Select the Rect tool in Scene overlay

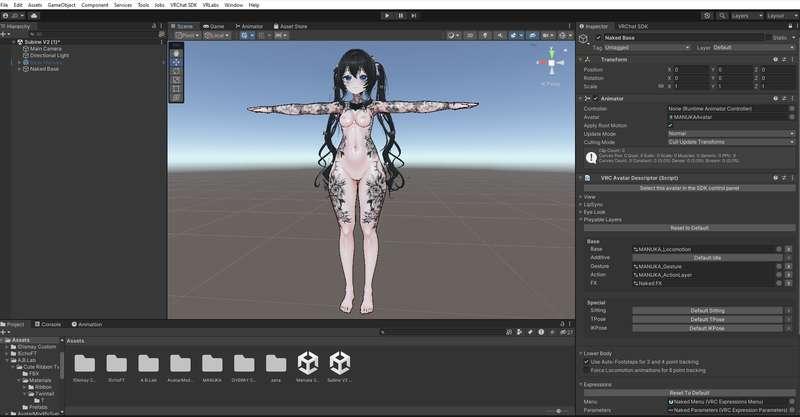click(x=176, y=88)
